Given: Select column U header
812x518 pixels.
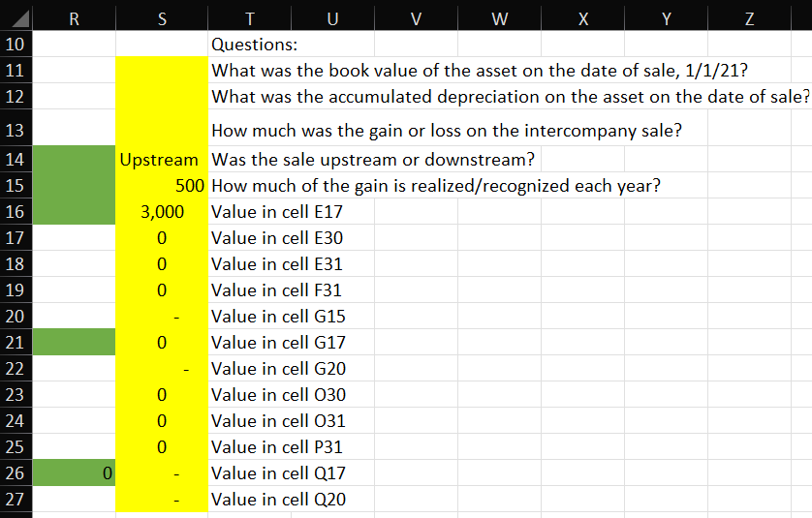Looking at the screenshot, I should point(333,19).
